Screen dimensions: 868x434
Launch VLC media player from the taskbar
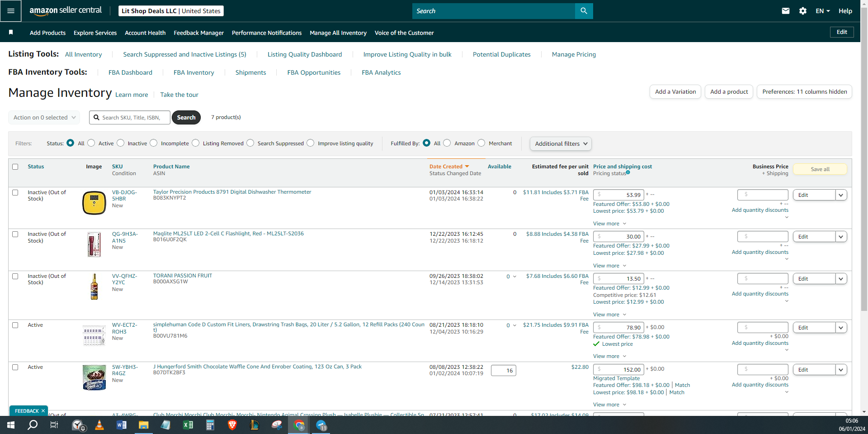99,425
